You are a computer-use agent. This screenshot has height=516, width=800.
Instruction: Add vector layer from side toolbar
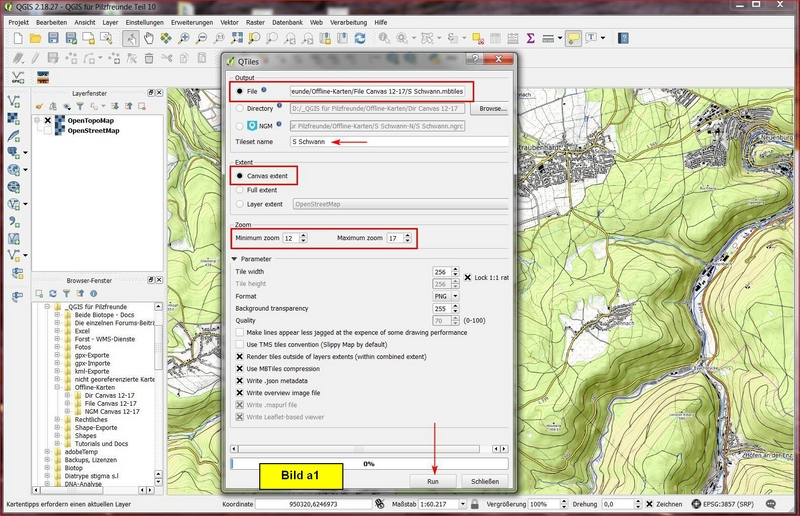tap(14, 102)
